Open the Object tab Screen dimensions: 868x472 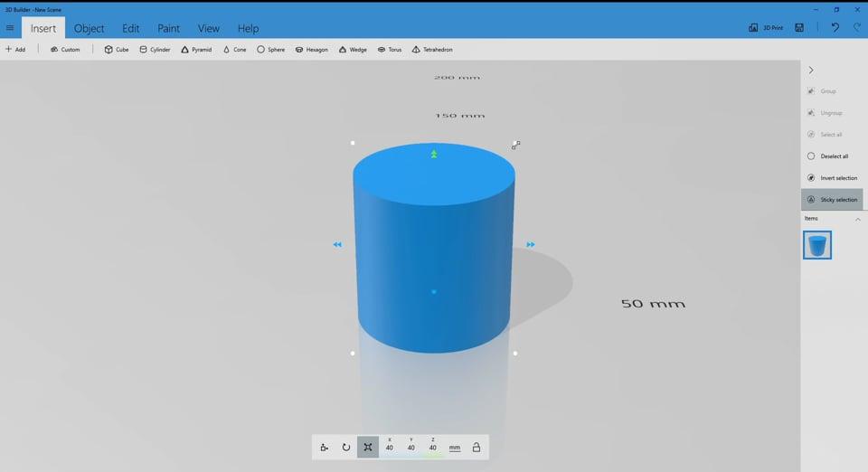pyautogui.click(x=90, y=28)
